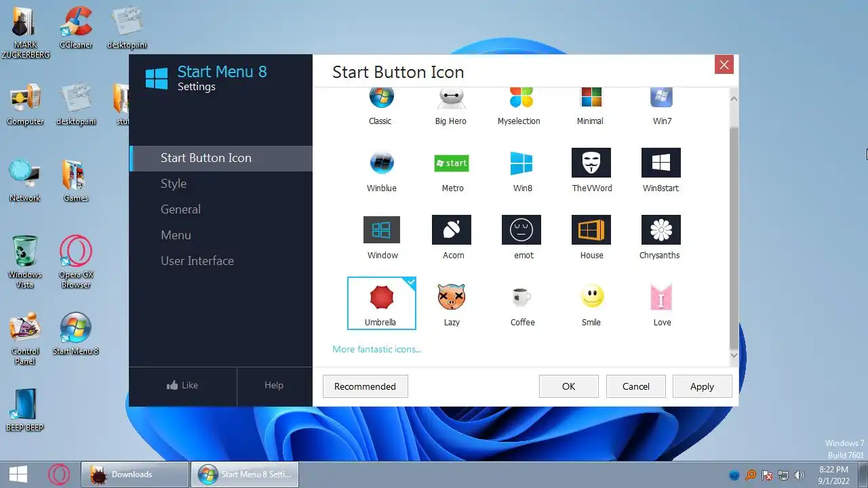
Task: Switch to the Downloads taskbar window
Action: click(x=134, y=474)
